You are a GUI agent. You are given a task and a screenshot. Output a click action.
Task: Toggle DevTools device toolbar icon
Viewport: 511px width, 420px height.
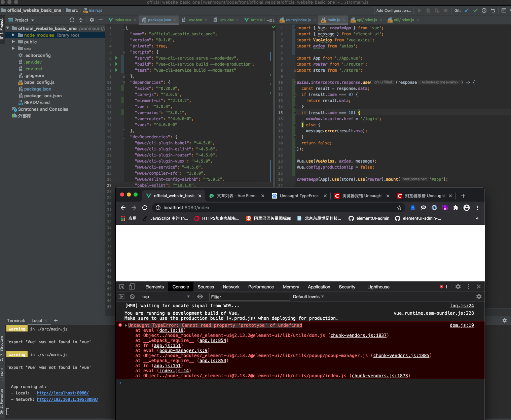pyautogui.click(x=132, y=287)
